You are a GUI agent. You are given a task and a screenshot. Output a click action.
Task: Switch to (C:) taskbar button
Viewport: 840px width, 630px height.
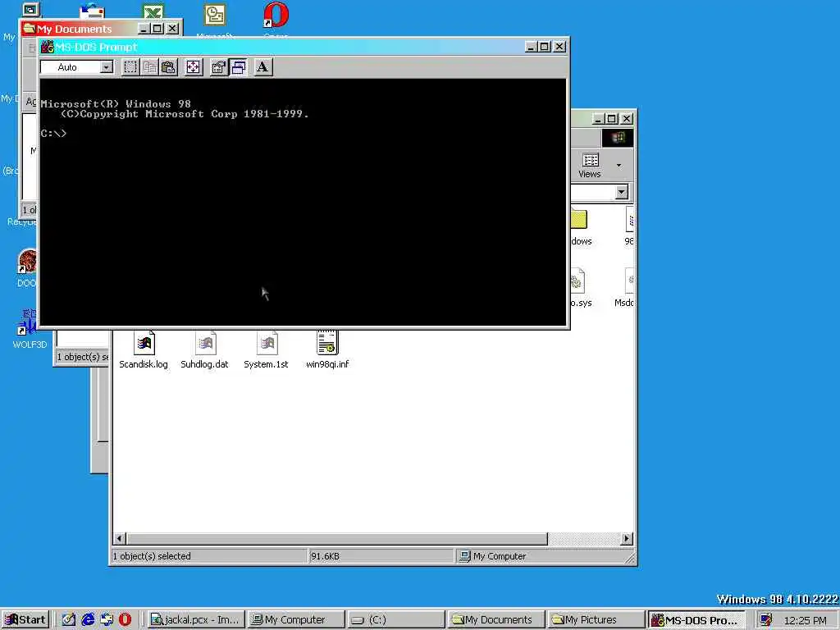pyautogui.click(x=396, y=620)
